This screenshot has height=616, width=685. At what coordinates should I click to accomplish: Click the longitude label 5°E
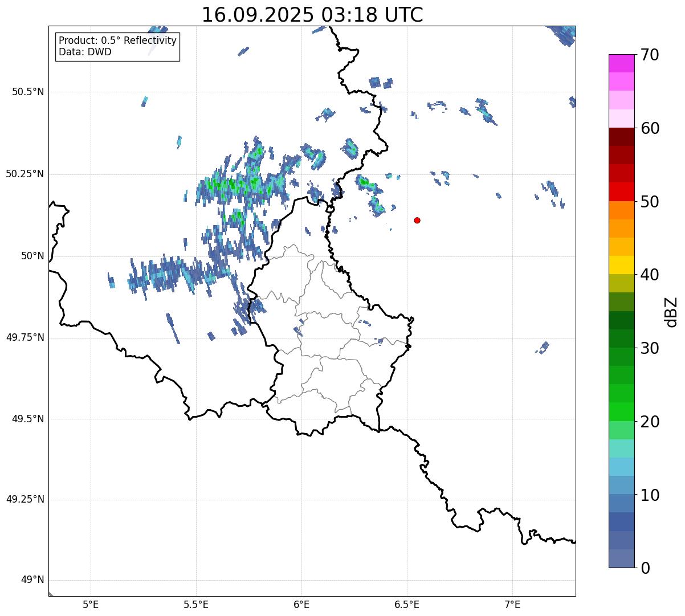point(91,605)
